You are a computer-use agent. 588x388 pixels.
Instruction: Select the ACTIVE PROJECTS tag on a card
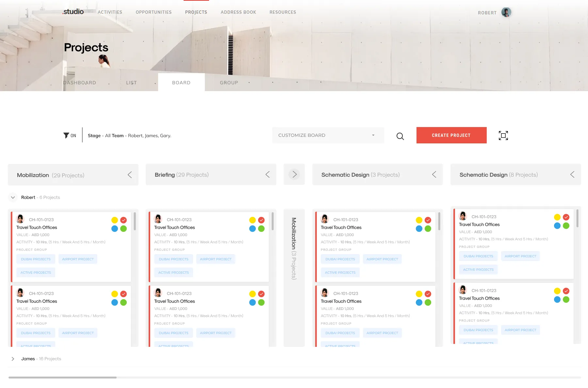pyautogui.click(x=36, y=272)
